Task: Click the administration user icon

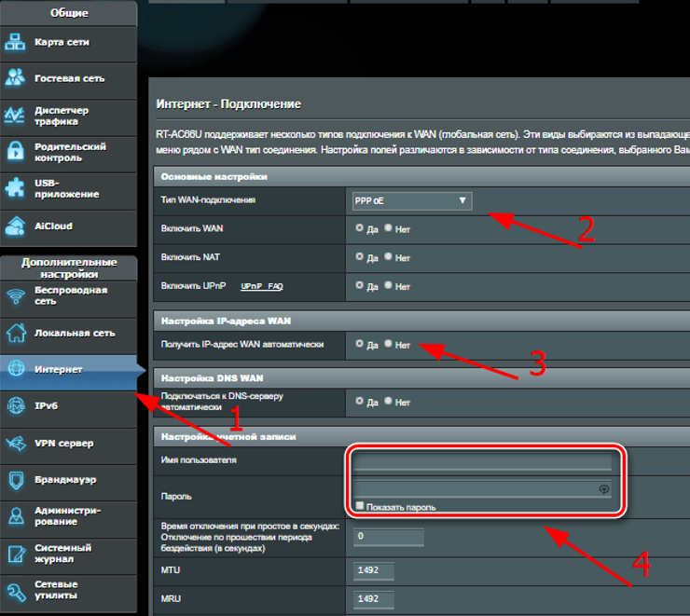Action: (16, 516)
